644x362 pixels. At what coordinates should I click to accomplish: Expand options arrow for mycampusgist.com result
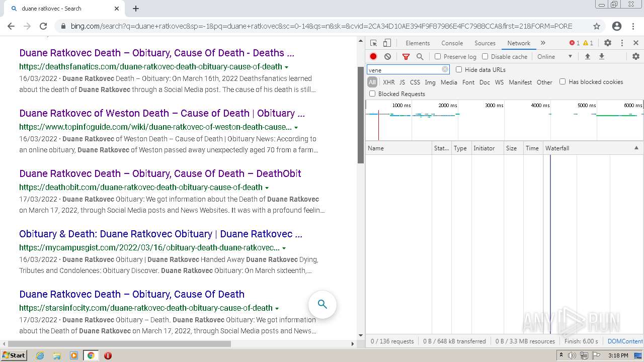tap(284, 248)
